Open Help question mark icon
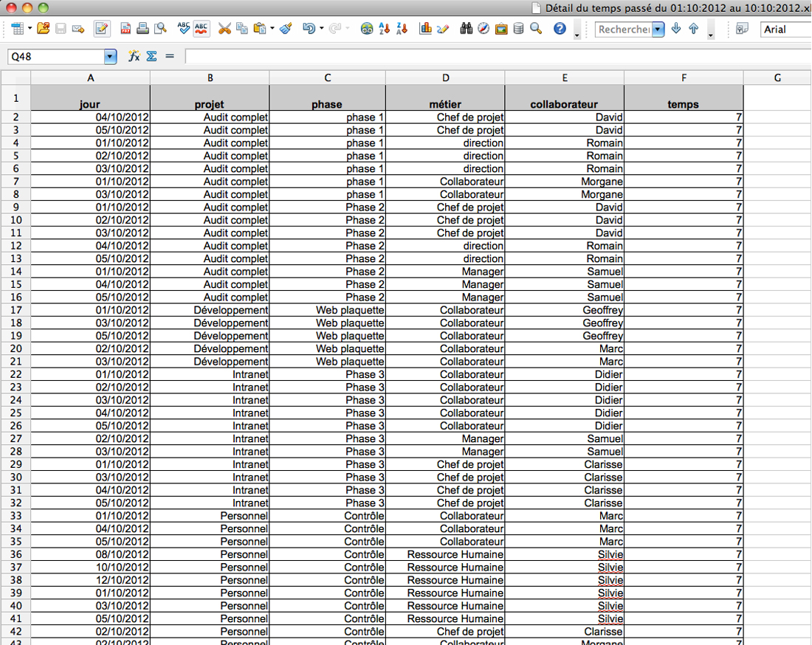The height and width of the screenshot is (645, 812). coord(560,29)
